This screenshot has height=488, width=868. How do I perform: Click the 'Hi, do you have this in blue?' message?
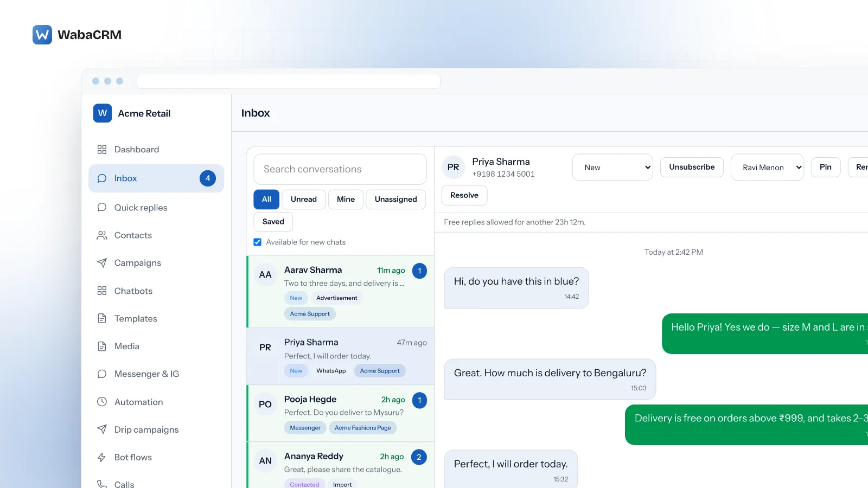pyautogui.click(x=516, y=288)
